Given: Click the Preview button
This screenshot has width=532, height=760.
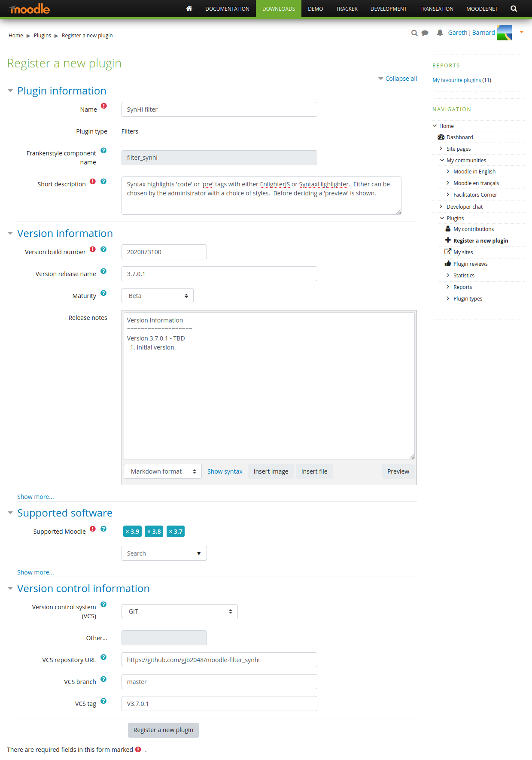Looking at the screenshot, I should click(398, 471).
